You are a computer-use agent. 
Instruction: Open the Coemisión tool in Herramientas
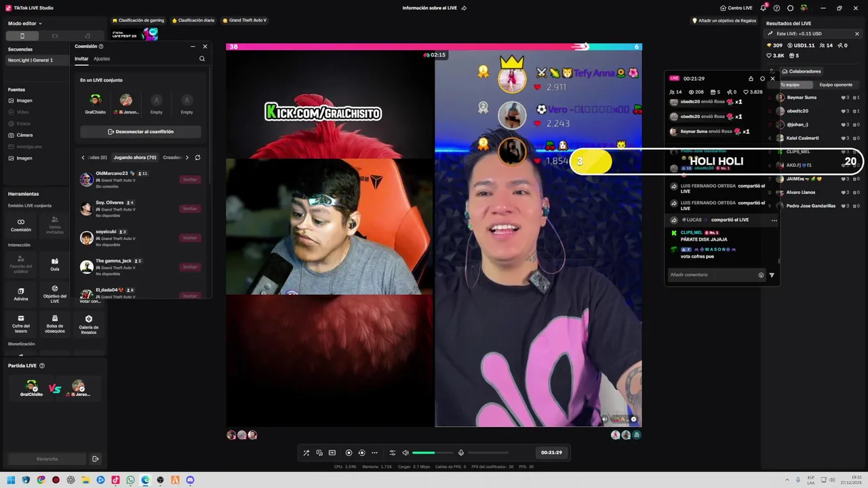21,225
